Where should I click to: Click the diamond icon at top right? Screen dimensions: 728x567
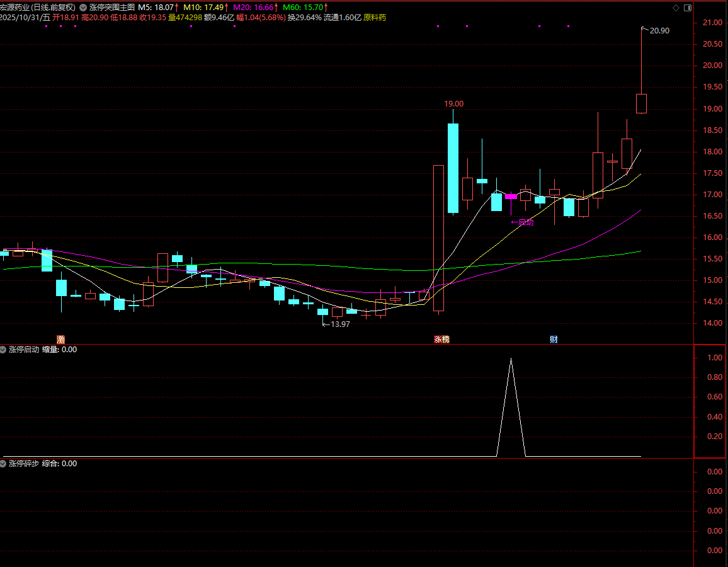pos(676,8)
